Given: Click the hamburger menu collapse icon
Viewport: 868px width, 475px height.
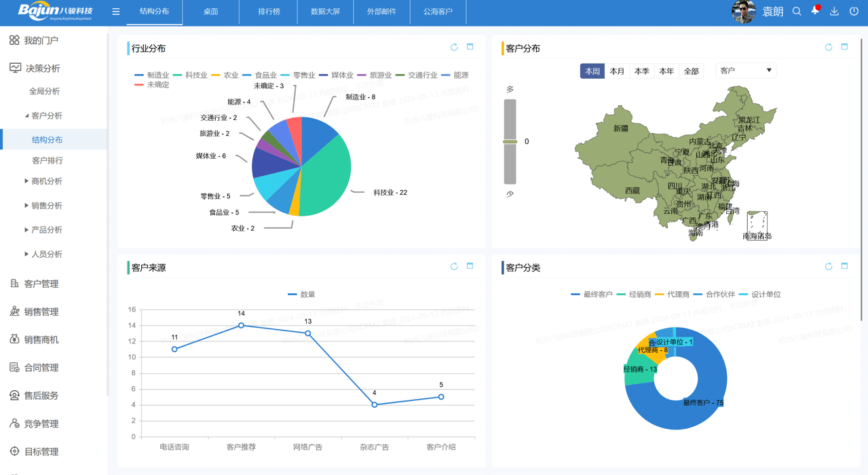Looking at the screenshot, I should (x=116, y=12).
